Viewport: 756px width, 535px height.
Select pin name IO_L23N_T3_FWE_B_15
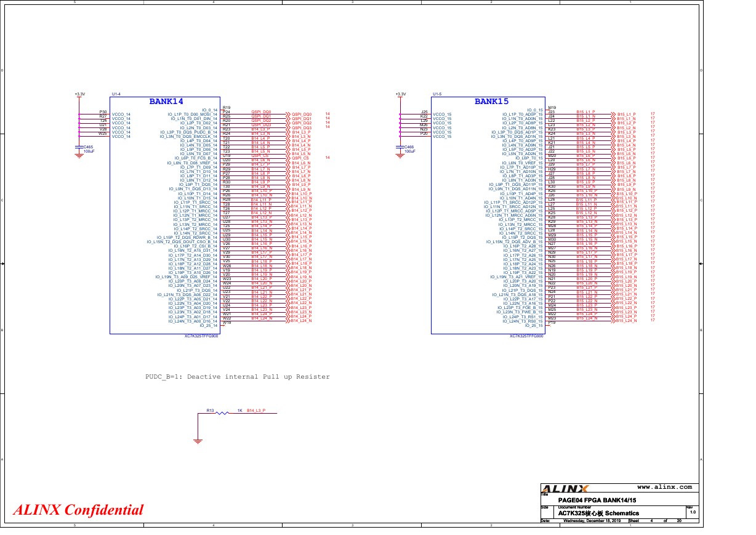(520, 312)
